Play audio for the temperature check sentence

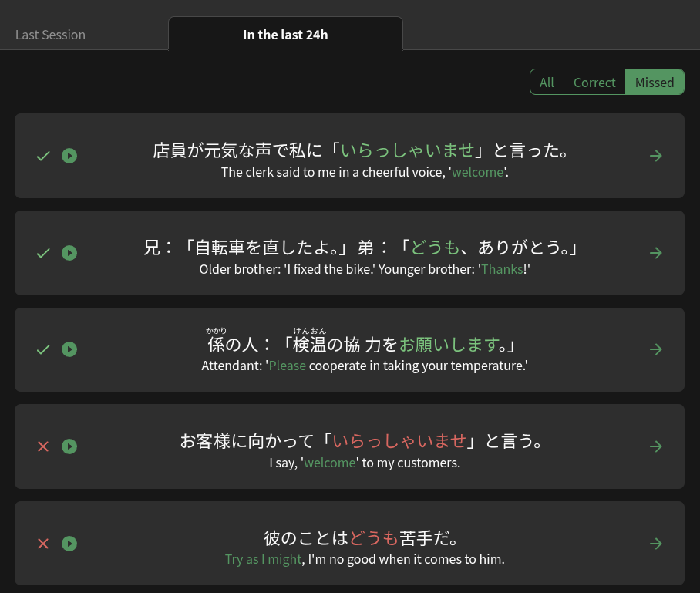pyautogui.click(x=69, y=349)
